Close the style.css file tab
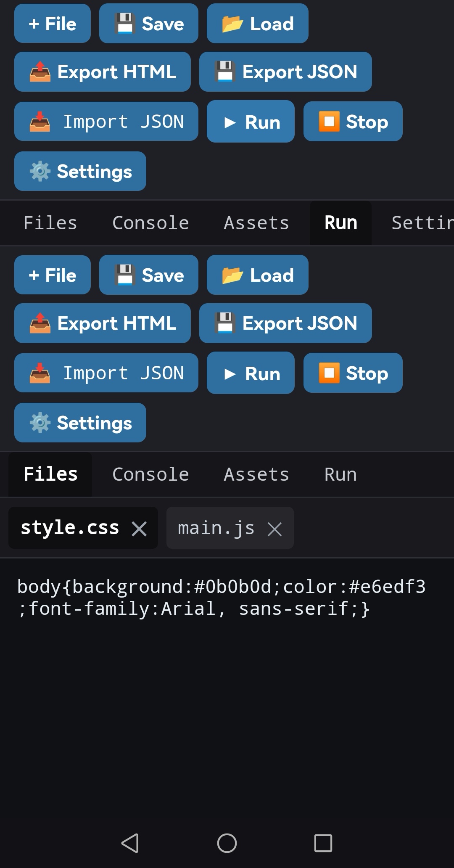454x868 pixels. pos(139,529)
